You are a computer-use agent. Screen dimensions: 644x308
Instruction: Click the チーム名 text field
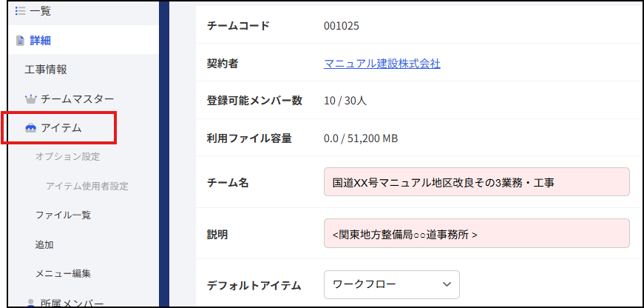[476, 182]
